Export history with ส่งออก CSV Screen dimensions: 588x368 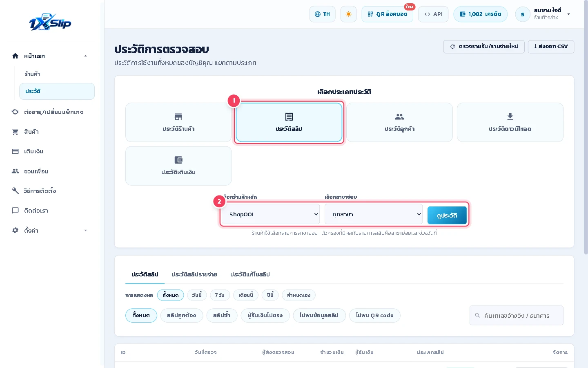551,47
